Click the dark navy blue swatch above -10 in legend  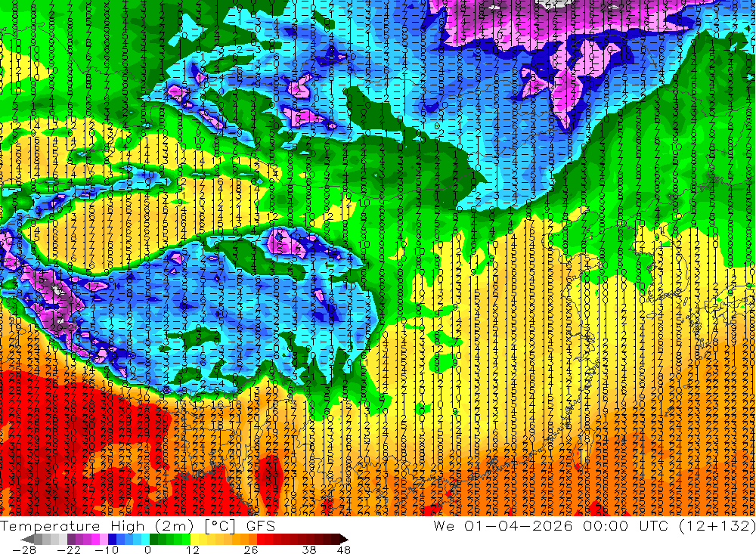[x=113, y=539]
